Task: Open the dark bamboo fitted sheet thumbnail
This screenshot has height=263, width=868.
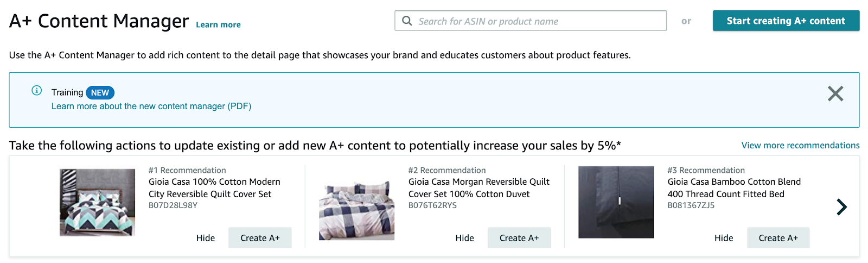Action: tap(616, 202)
